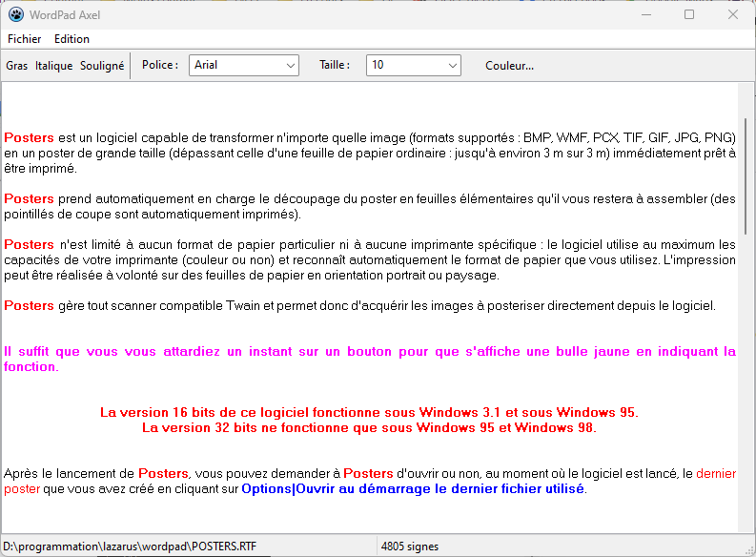Click the line 'La version 16 bits de ce logiciel'
The width and height of the screenshot is (756, 557).
[369, 413]
